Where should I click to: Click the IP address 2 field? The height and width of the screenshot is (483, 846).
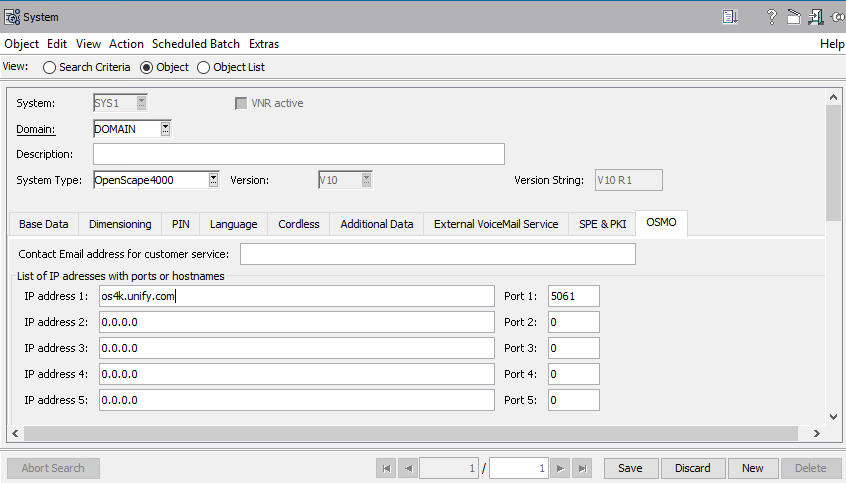297,322
